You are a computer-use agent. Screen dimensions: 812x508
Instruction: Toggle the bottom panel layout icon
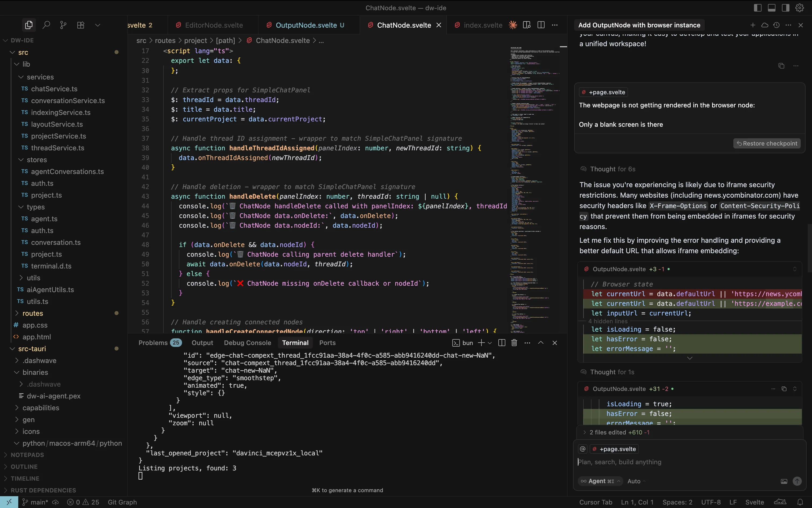point(772,8)
